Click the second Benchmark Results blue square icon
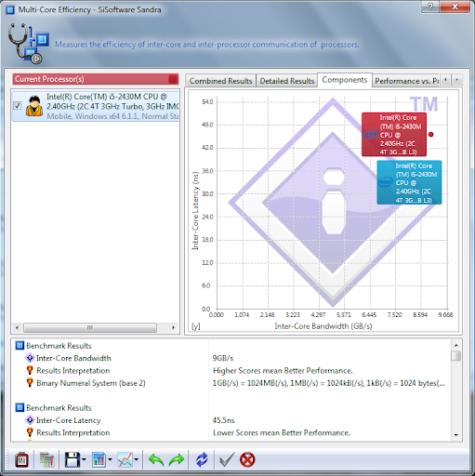The height and width of the screenshot is (476, 475). pyautogui.click(x=20, y=407)
